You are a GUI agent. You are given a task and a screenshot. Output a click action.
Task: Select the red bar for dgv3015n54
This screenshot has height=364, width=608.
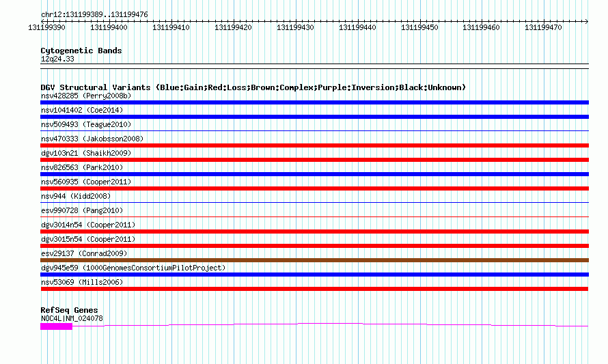(x=314, y=246)
